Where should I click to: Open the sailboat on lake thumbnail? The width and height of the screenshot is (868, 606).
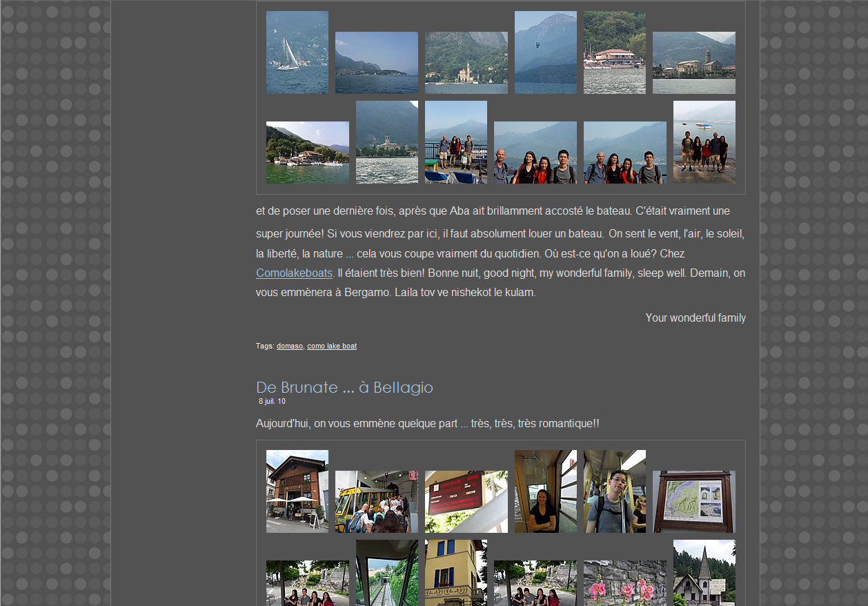(x=297, y=52)
